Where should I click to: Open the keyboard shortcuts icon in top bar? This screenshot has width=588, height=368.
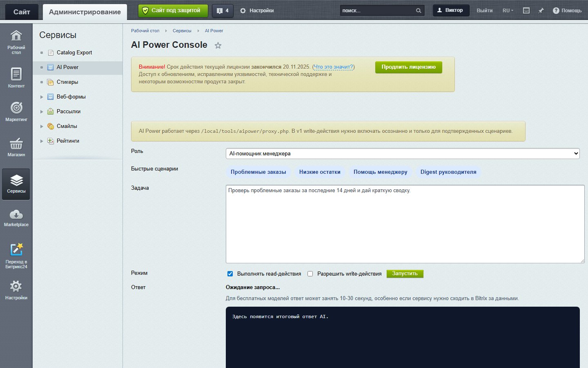coord(526,11)
